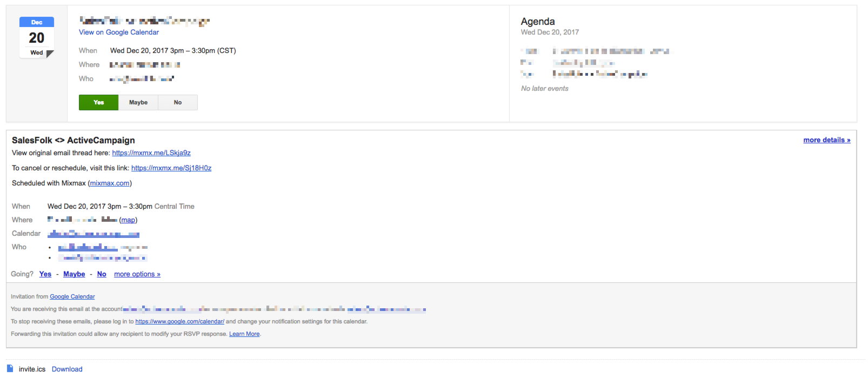868x384 pixels.
Task: Open the map link for location
Action: (x=128, y=220)
